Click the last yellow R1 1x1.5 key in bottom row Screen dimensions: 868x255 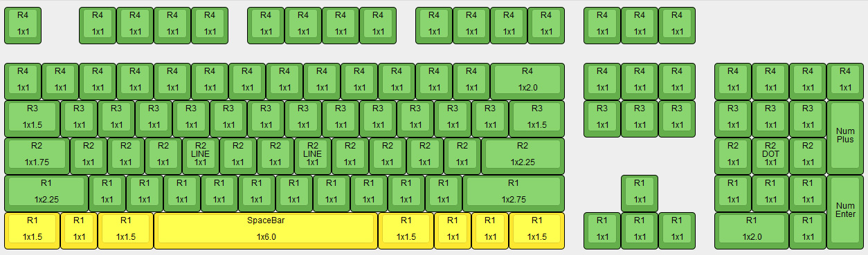tap(537, 230)
